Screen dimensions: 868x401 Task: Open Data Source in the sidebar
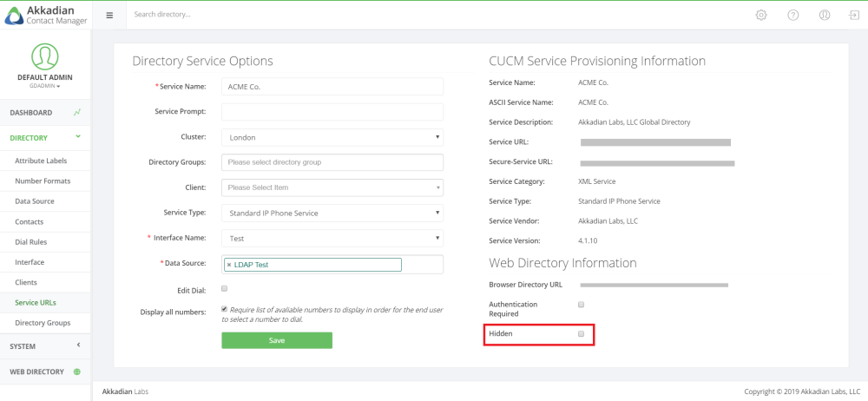(x=35, y=201)
